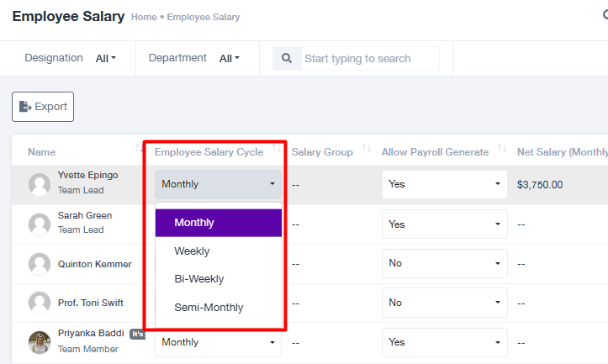Select Monthly option in the dropdown list

(x=219, y=223)
